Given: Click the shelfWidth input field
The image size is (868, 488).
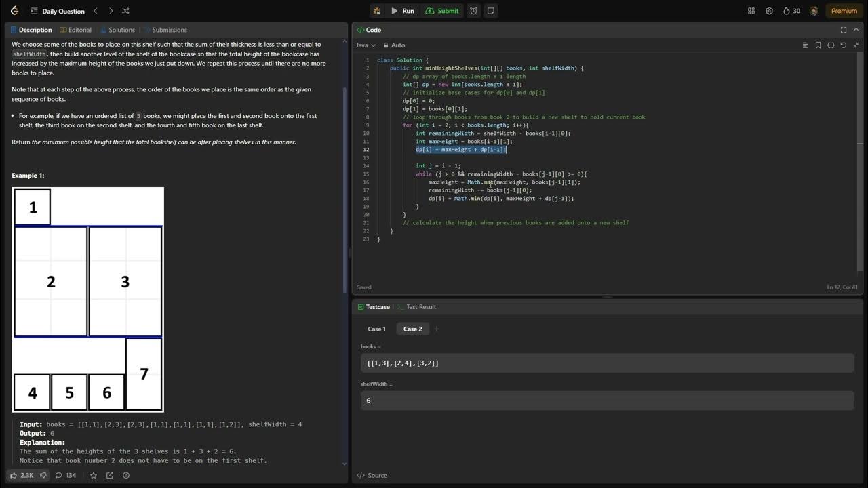Looking at the screenshot, I should [x=607, y=400].
